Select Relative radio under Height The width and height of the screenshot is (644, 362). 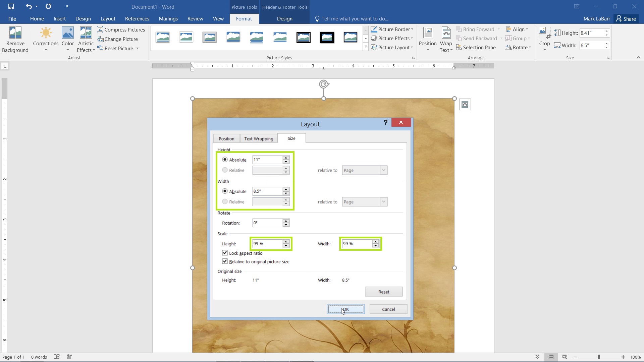pyautogui.click(x=225, y=170)
